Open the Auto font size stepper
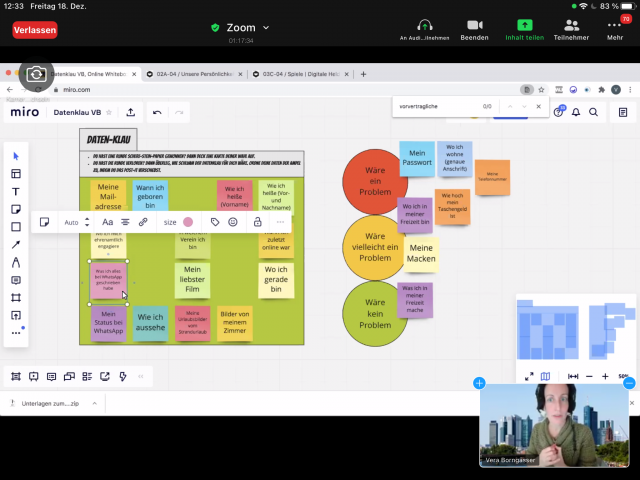The height and width of the screenshot is (480, 640). click(x=87, y=222)
